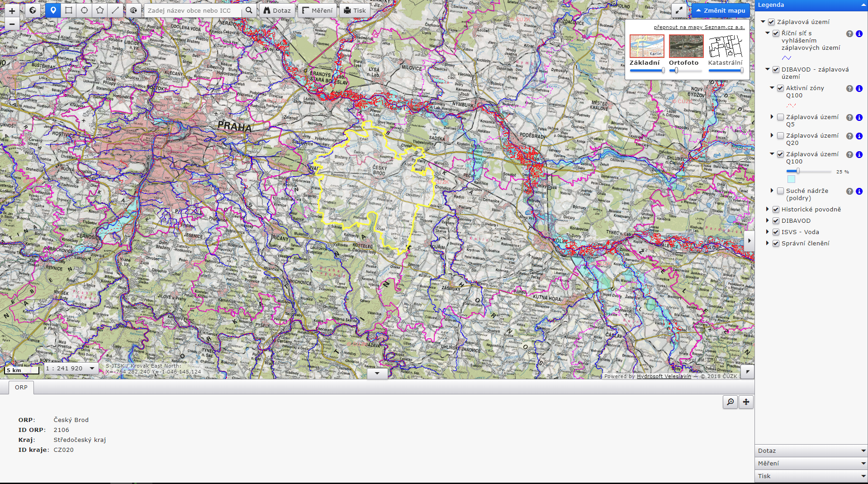This screenshot has height=484, width=868.
Task: Open help for Záplavová území Q5
Action: click(x=849, y=117)
